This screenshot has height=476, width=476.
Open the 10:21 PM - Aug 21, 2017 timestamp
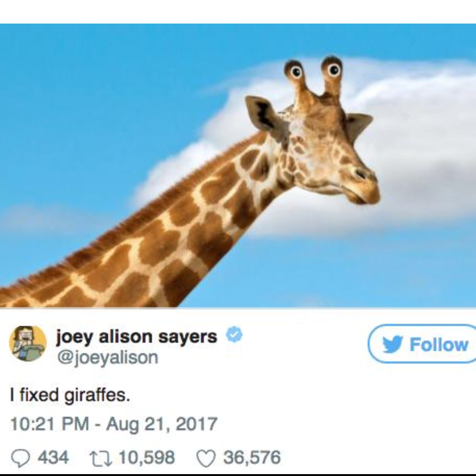click(x=113, y=424)
